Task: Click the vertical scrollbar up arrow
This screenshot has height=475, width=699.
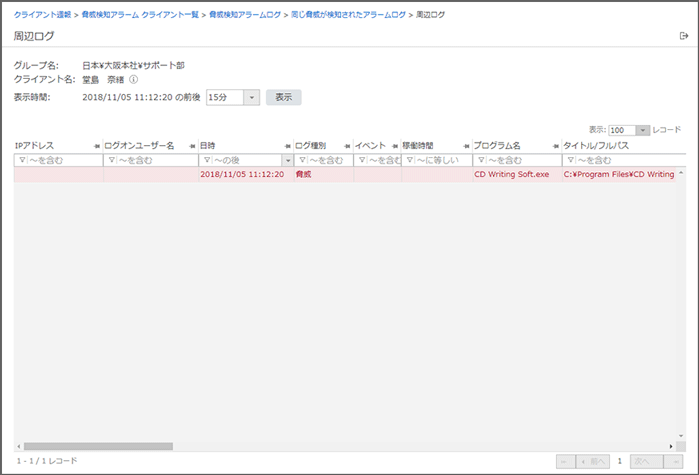Action: point(681,172)
